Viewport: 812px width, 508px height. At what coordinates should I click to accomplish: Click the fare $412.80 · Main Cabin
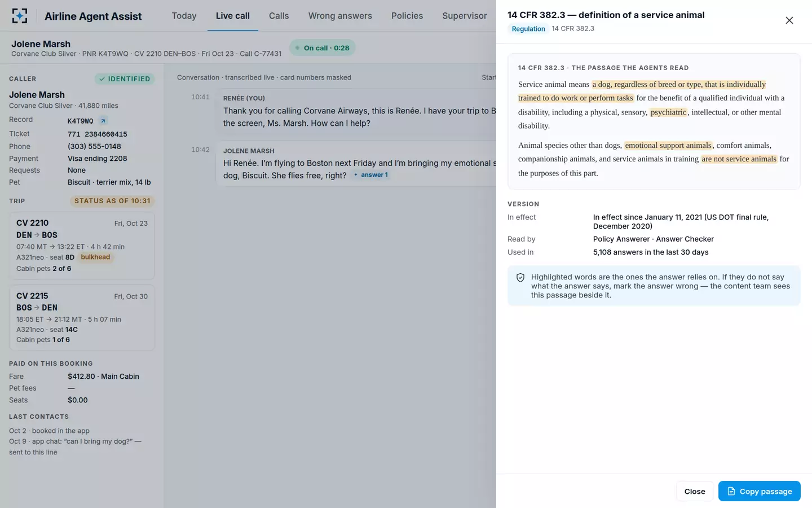click(x=103, y=376)
